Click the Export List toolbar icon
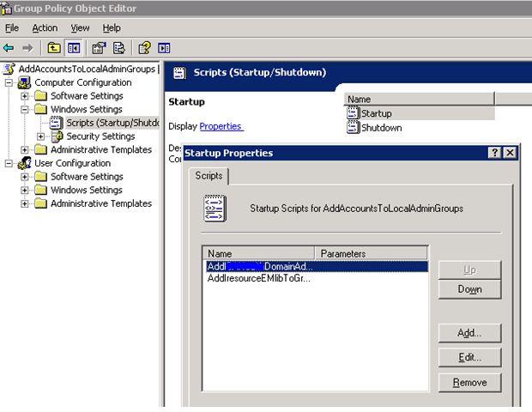The height and width of the screenshot is (412, 532). pos(119,48)
